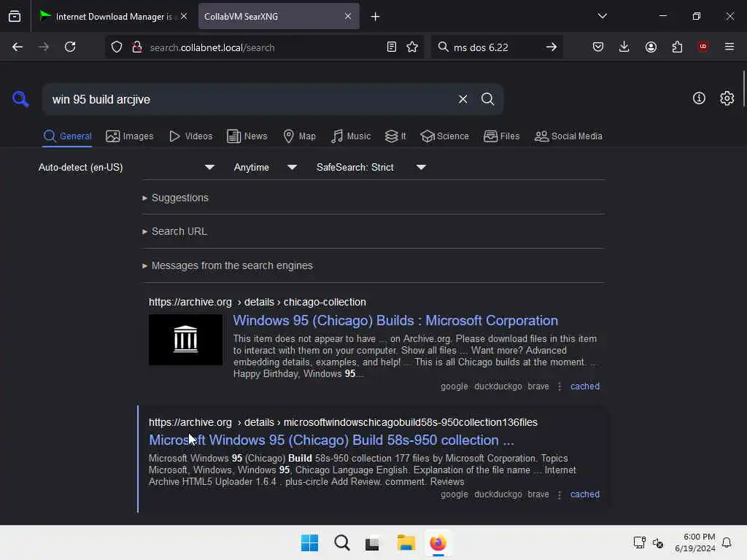
Task: Open uBlock Origin extension icon
Action: coord(703,47)
